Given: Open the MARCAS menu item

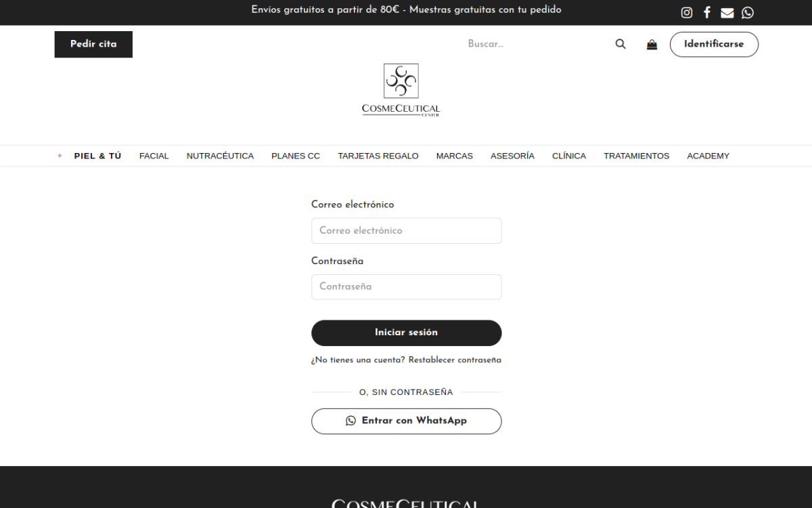Looking at the screenshot, I should [455, 156].
